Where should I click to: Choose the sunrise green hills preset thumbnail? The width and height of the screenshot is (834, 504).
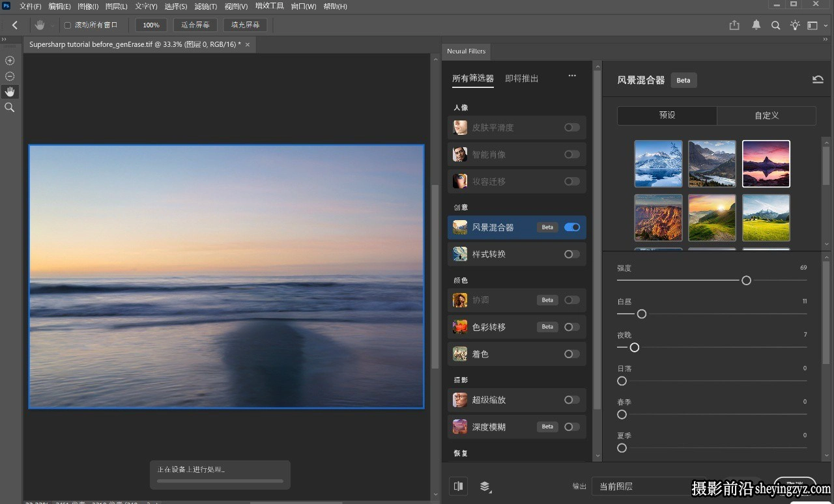(712, 217)
